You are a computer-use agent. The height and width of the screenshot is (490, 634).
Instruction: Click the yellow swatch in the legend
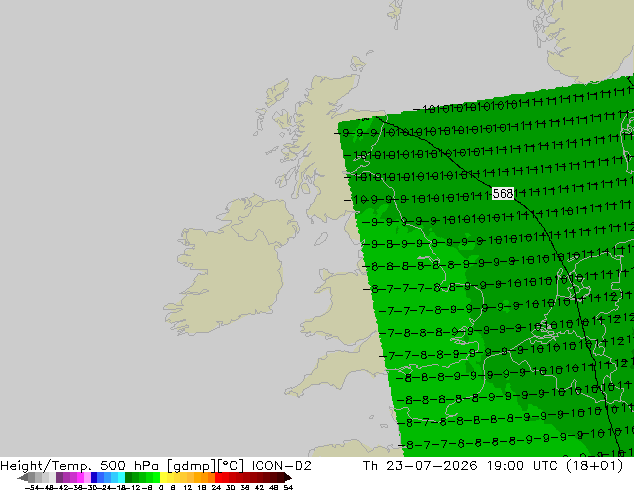click(163, 477)
